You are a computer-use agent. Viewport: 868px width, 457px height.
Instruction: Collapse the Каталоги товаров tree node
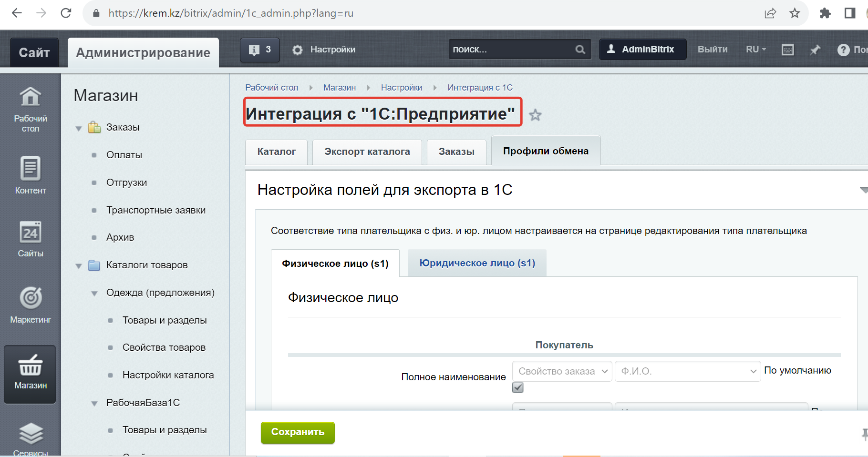[x=79, y=266]
